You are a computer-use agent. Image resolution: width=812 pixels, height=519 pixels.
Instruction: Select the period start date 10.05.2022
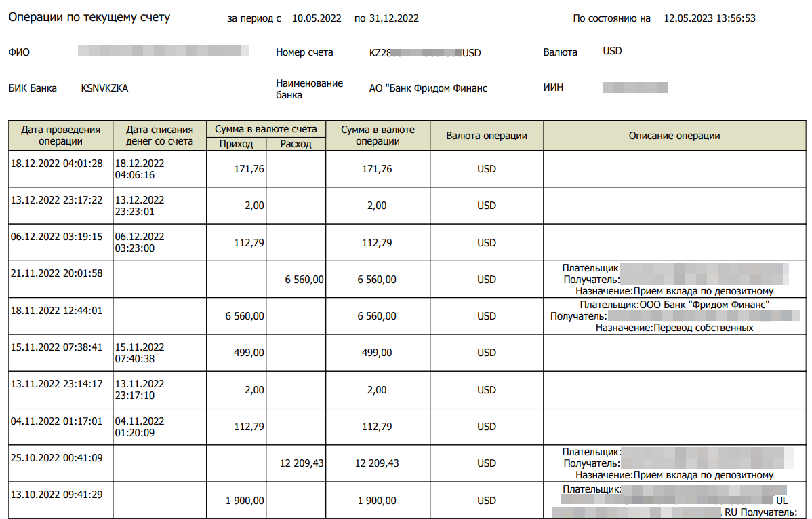(317, 18)
